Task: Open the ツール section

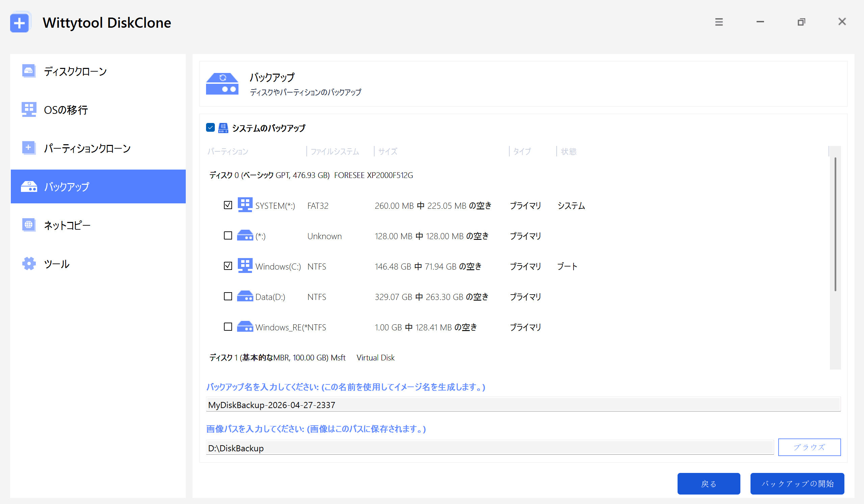Action: [98, 264]
